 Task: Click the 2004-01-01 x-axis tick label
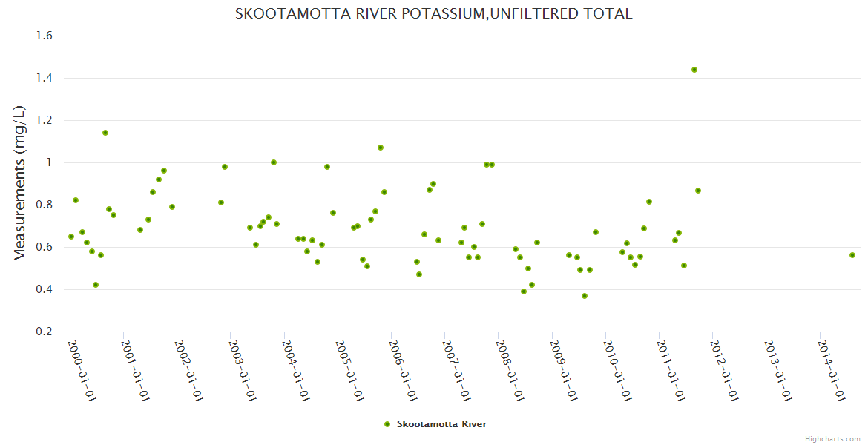click(x=296, y=370)
